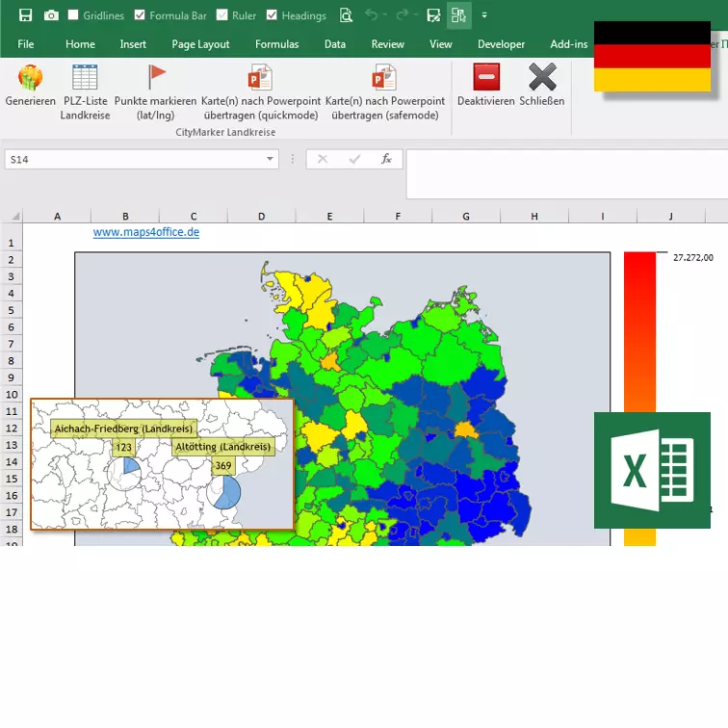
Task: Click the Punkte markieren flag icon
Action: (156, 77)
